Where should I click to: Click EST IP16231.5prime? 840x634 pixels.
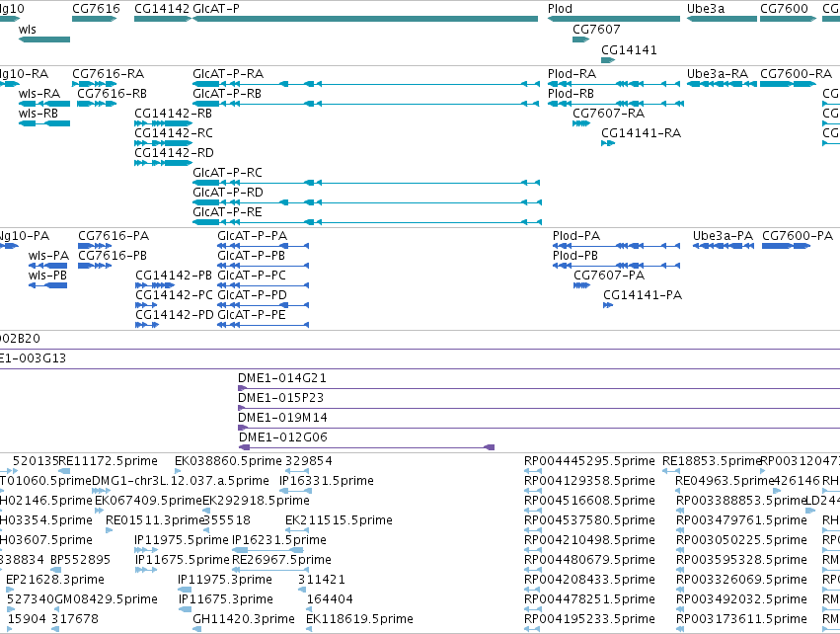click(x=267, y=550)
